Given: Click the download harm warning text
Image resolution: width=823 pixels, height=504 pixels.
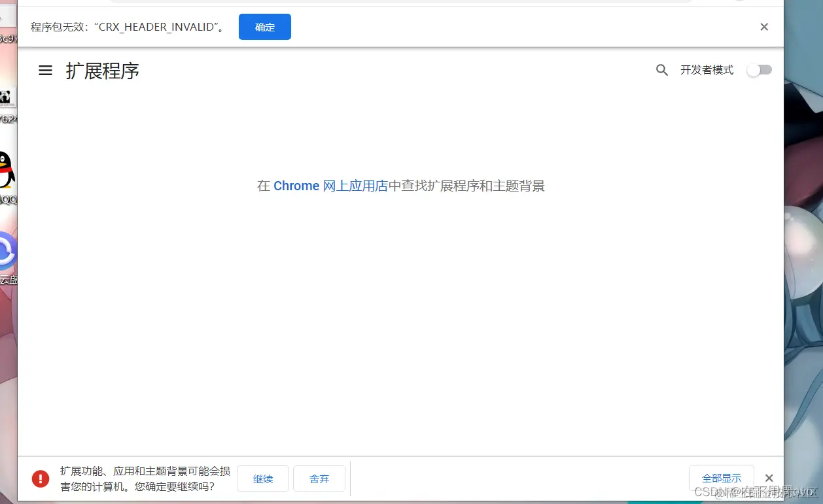Looking at the screenshot, I should 145,479.
